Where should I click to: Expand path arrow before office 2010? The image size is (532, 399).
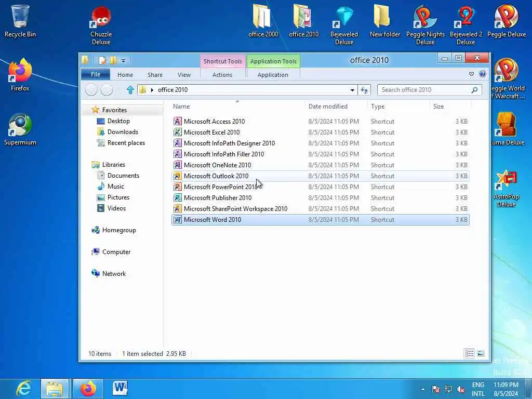click(152, 90)
